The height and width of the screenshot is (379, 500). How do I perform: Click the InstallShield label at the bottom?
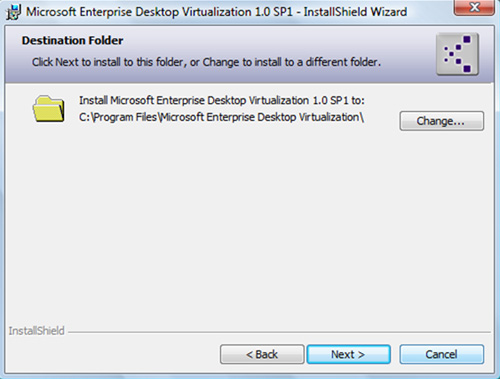pos(36,331)
